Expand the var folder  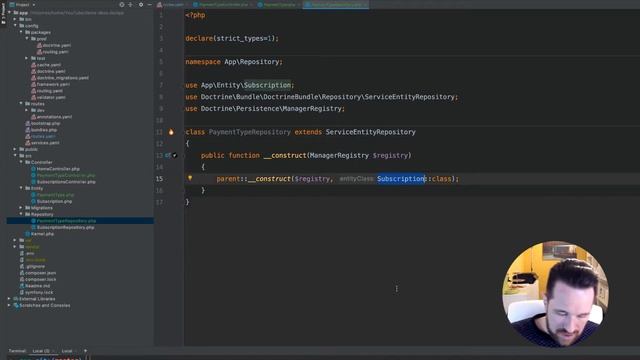pos(16,240)
